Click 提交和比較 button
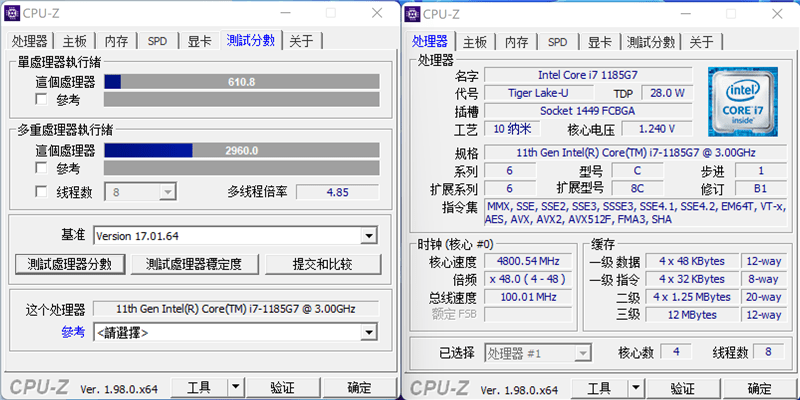This screenshot has width=800, height=400. click(x=322, y=264)
